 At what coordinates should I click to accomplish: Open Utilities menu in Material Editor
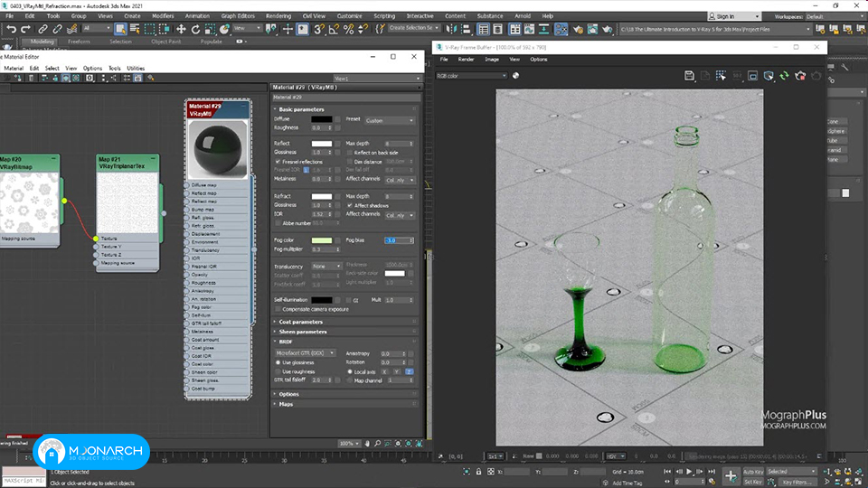136,68
